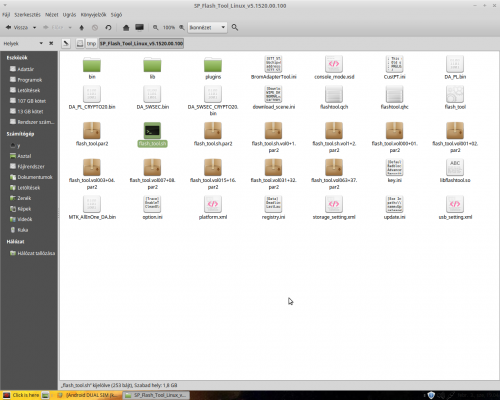
Task: Open Dokumentumok in the sidebar
Action: [x=31, y=177]
